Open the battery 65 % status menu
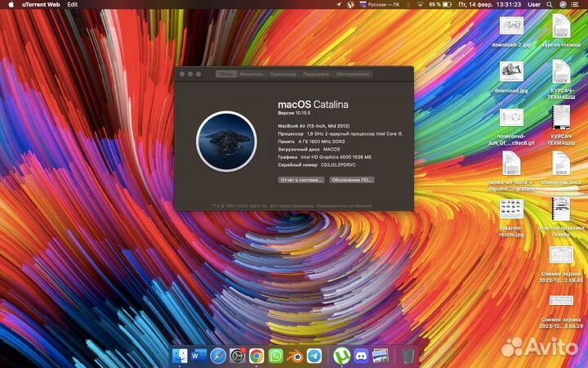 (440, 5)
